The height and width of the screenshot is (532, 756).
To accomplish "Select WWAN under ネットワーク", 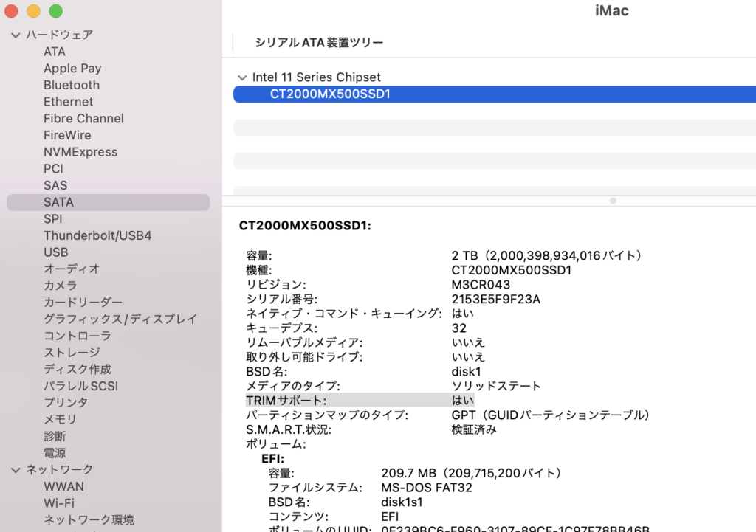I will (63, 487).
